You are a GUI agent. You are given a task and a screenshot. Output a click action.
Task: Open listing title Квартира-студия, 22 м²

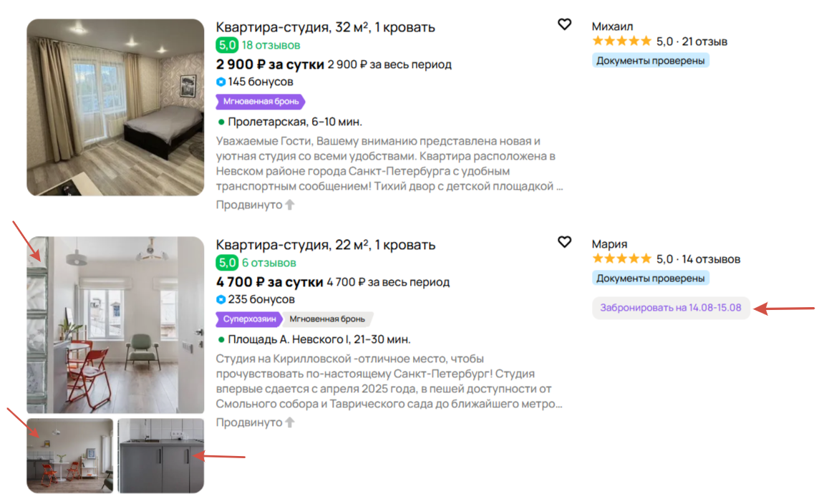click(326, 245)
